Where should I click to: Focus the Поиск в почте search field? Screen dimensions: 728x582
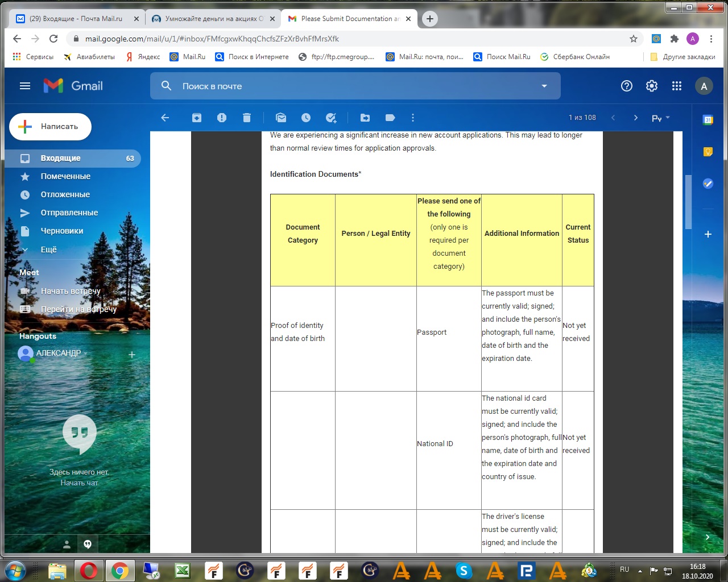(x=355, y=86)
